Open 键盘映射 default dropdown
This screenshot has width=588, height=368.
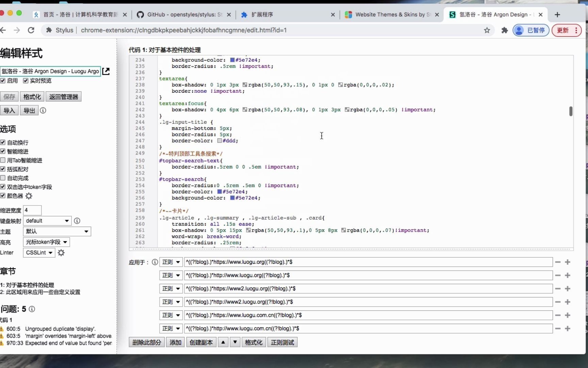(47, 221)
